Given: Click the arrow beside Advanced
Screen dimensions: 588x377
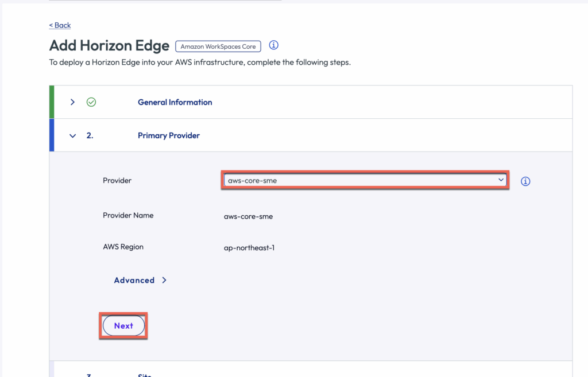Looking at the screenshot, I should click(x=164, y=280).
